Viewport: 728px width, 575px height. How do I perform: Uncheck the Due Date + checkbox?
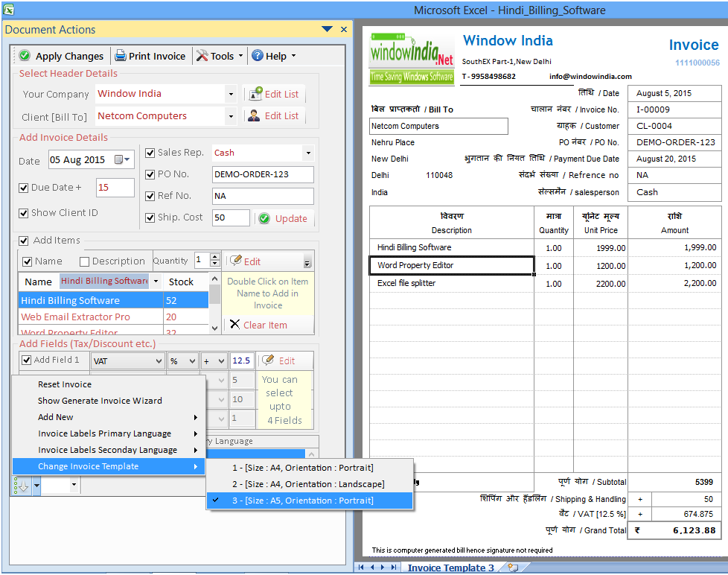[x=23, y=188]
